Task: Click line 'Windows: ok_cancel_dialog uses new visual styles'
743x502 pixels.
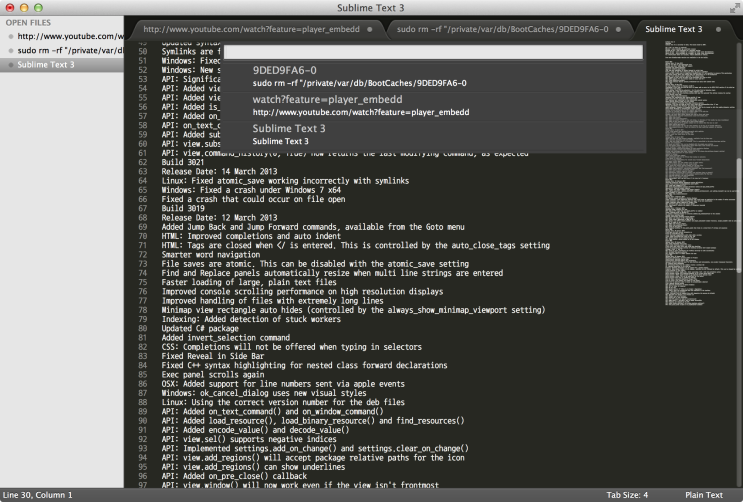Action: tap(264, 393)
